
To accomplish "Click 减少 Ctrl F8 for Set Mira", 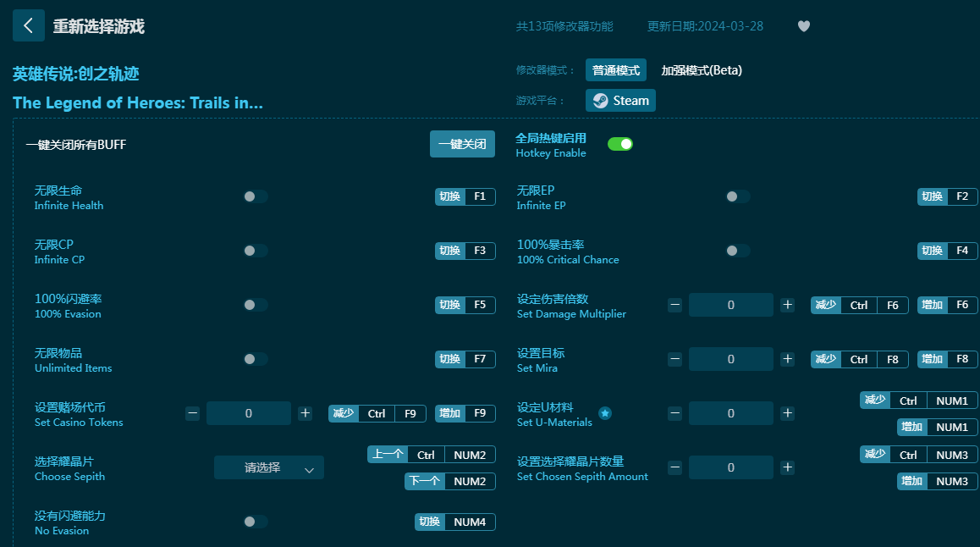I will (x=859, y=360).
